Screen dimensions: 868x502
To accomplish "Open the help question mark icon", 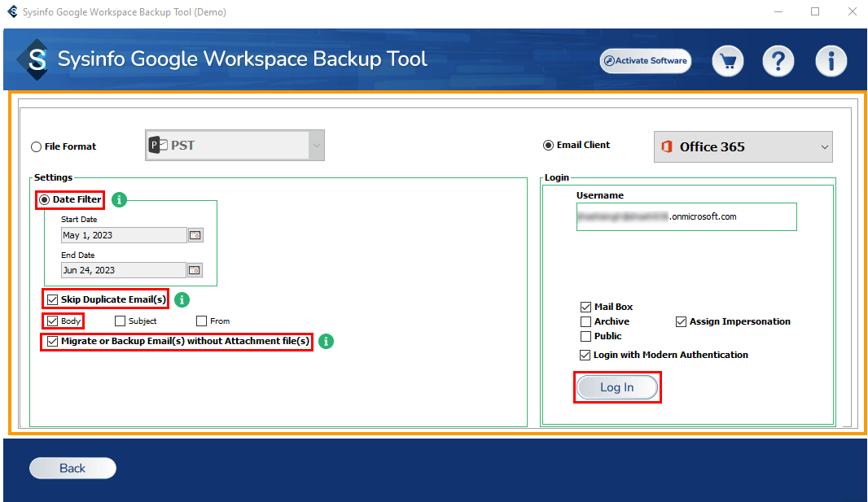I will pyautogui.click(x=778, y=61).
